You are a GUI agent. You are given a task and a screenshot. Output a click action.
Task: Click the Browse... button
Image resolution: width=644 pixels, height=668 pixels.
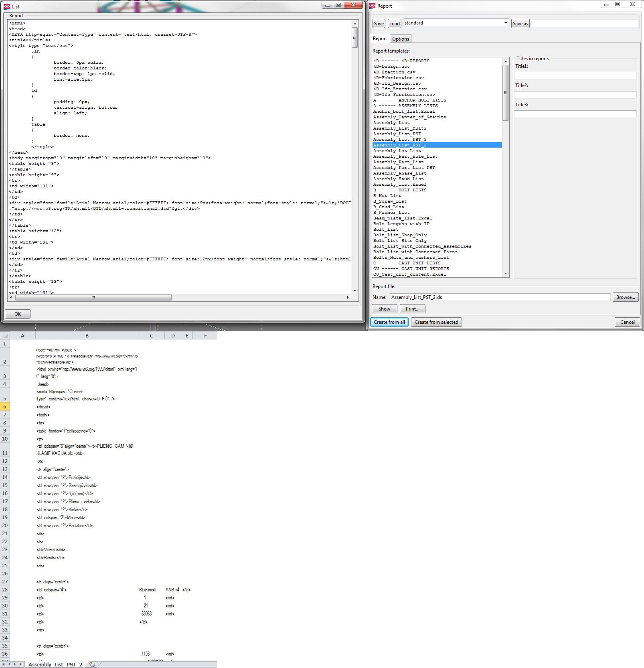click(x=625, y=297)
